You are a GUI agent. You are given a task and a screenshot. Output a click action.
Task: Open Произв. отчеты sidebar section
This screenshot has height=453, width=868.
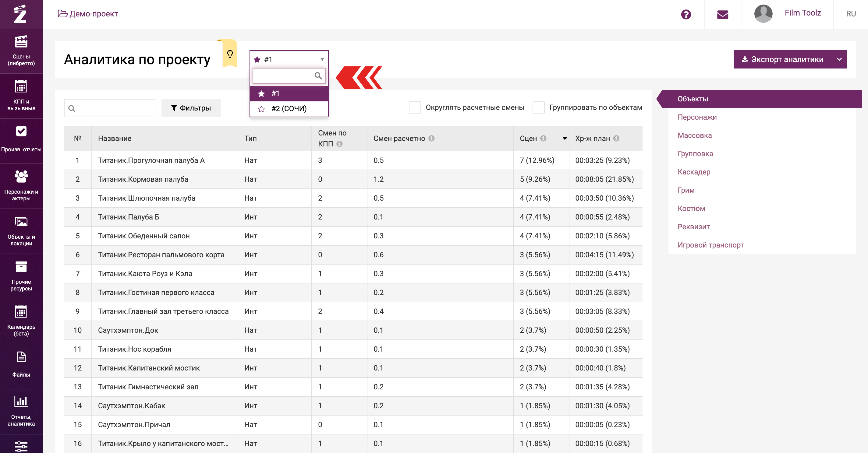point(21,141)
